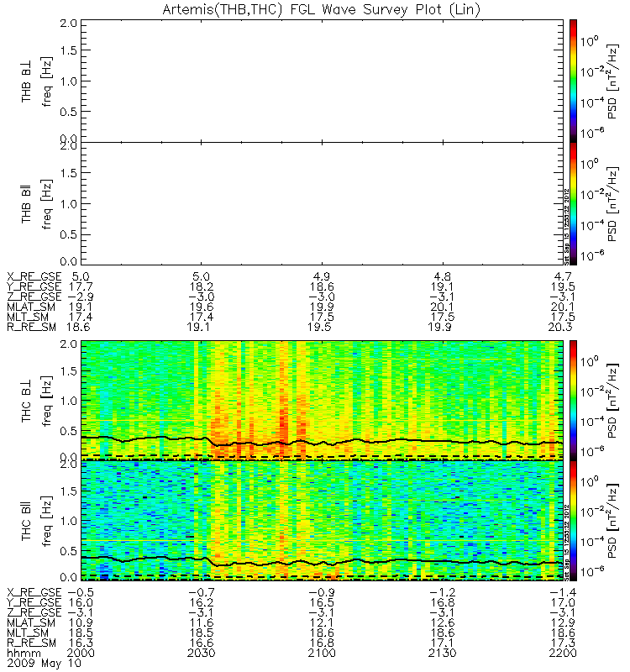Click the Y_RE_GSE value 18.2
Image resolution: width=630 pixels, height=672 pixels.
[x=202, y=286]
